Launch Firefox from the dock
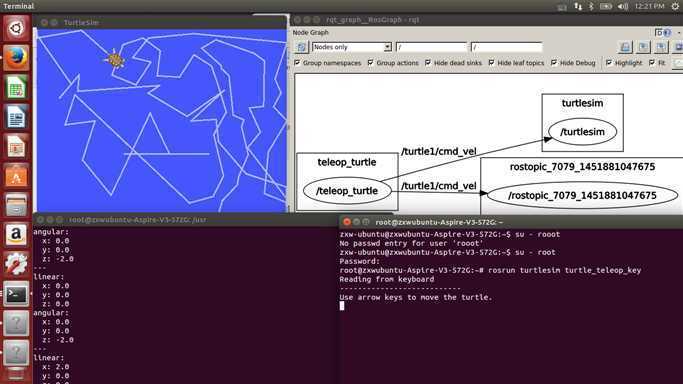The height and width of the screenshot is (384, 683). pos(16,57)
